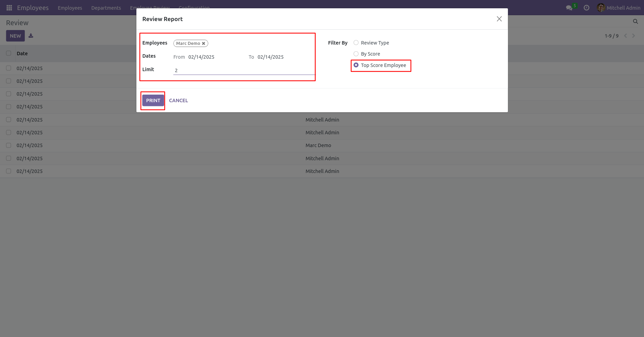
Task: Open the Marc Demo row name
Action: pyautogui.click(x=318, y=145)
